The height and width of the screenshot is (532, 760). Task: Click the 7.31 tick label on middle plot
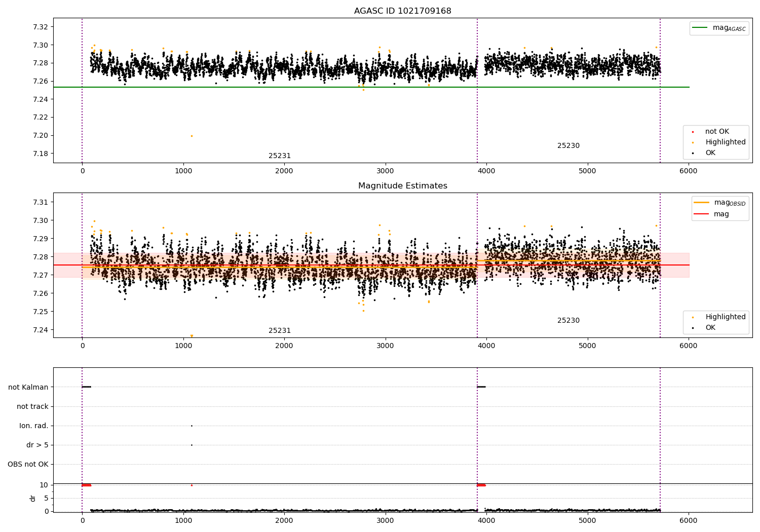pyautogui.click(x=40, y=202)
